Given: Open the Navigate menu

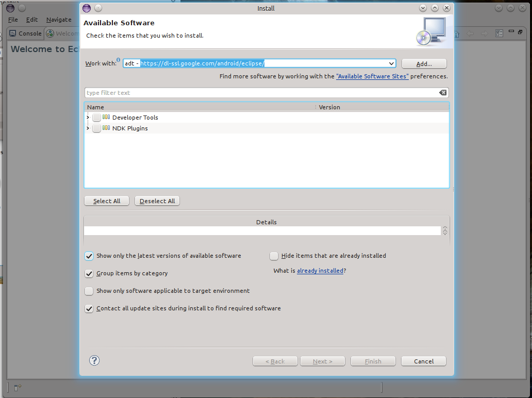Looking at the screenshot, I should (59, 20).
